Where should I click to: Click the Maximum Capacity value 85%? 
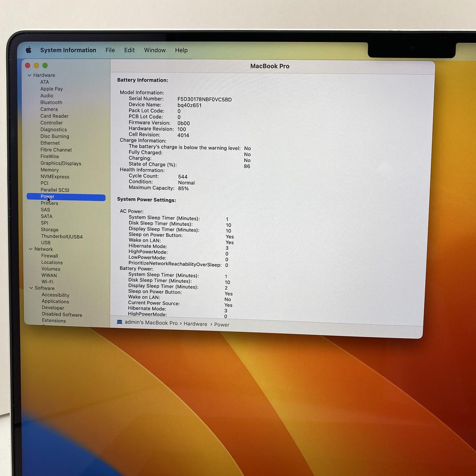pyautogui.click(x=183, y=189)
